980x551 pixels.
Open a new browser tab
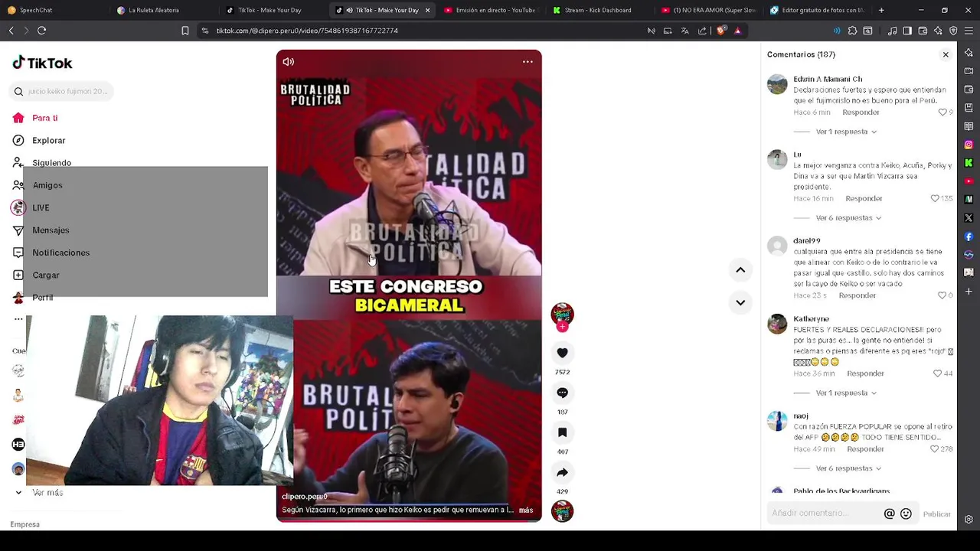(x=881, y=10)
